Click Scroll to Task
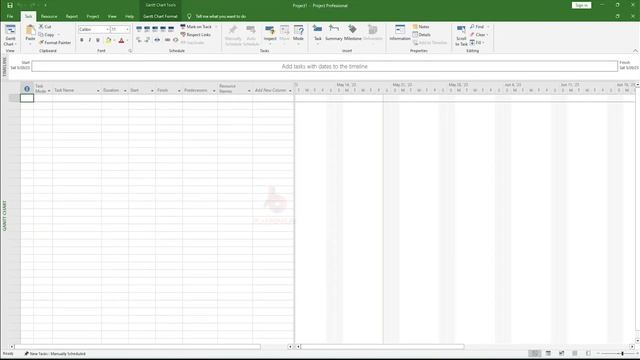This screenshot has height=360, width=640. click(461, 35)
